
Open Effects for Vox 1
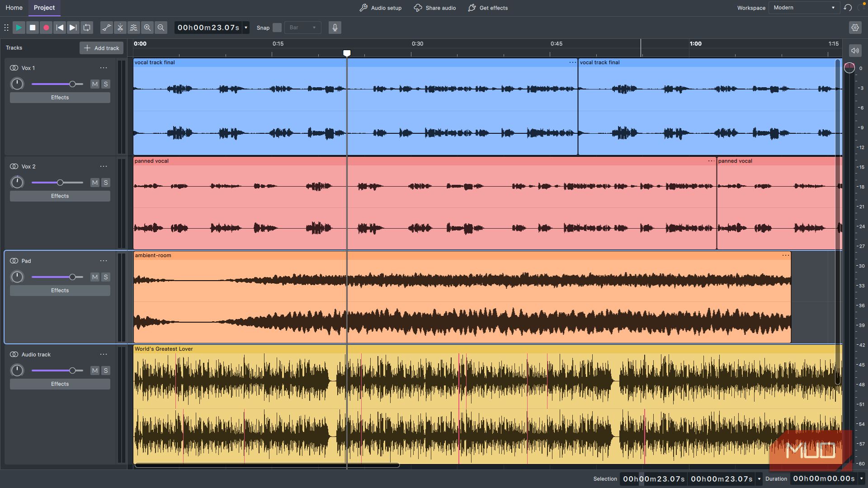point(60,98)
